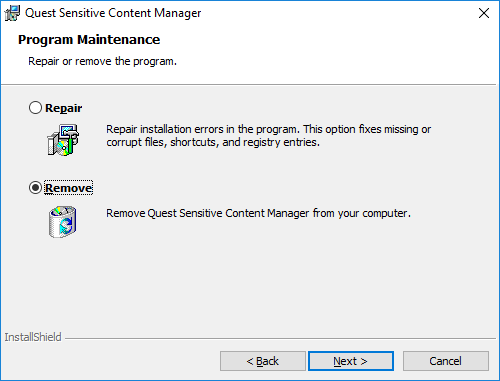Cancel the maintenance wizard
500x381 pixels.
coord(446,361)
